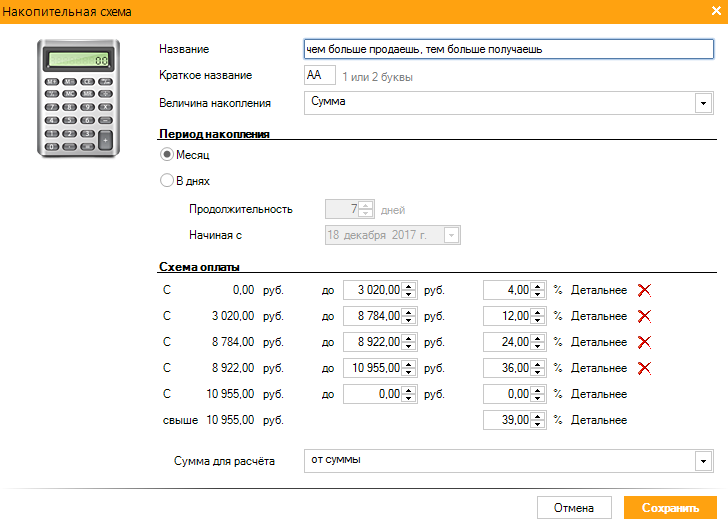This screenshot has width=728, height=529.
Task: Adjust the 12,00 percent spinner
Action: 537,316
